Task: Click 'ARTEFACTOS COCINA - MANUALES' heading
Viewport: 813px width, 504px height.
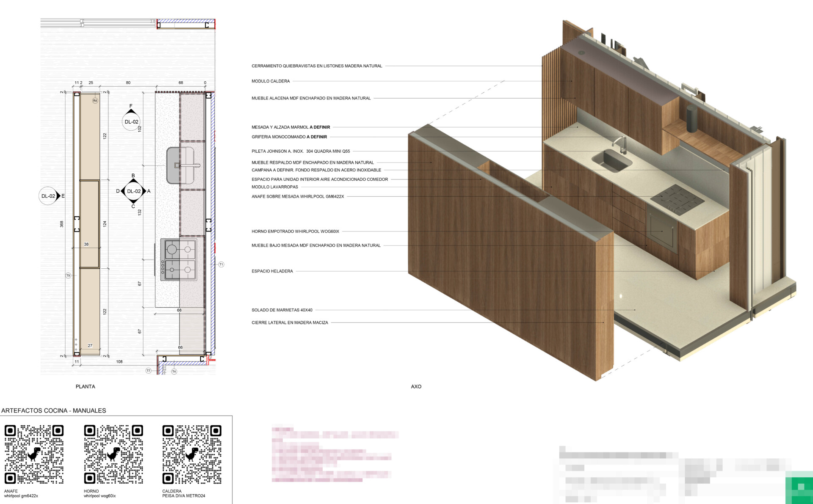Action: pyautogui.click(x=54, y=410)
